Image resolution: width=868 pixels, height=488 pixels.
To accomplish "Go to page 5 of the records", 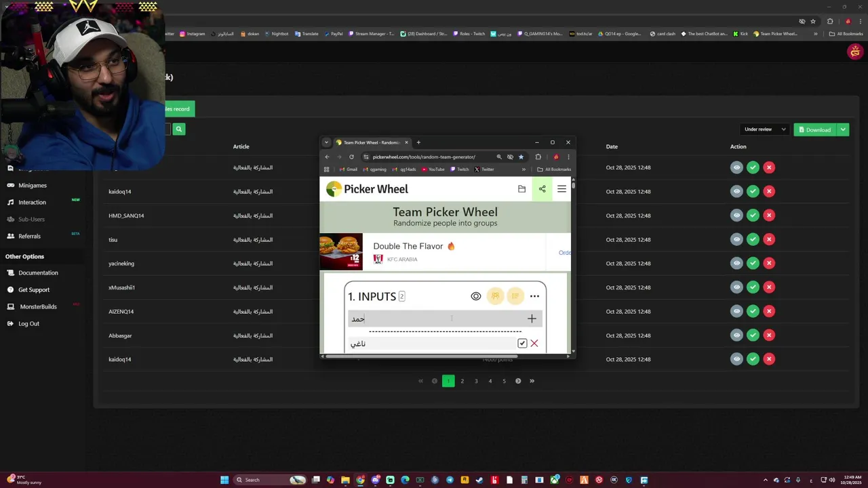I will point(504,381).
